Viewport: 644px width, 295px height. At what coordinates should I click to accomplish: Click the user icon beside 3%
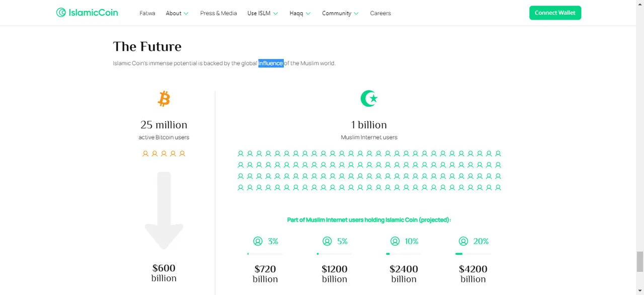click(258, 241)
